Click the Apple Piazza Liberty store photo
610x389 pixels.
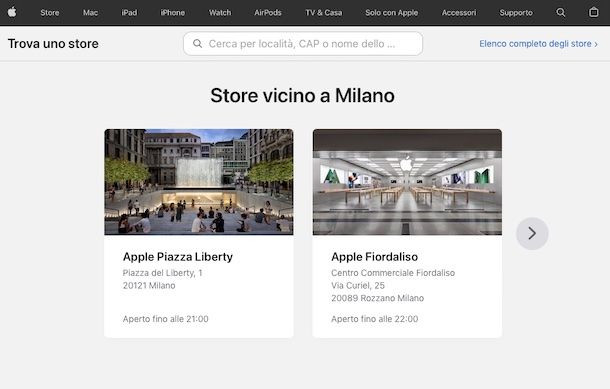pyautogui.click(x=199, y=182)
